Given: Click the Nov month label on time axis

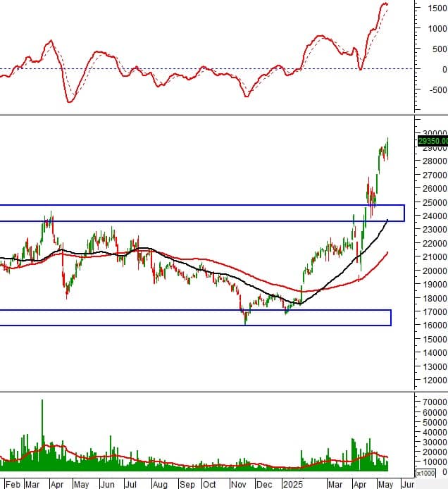Looking at the screenshot, I should point(239,484).
